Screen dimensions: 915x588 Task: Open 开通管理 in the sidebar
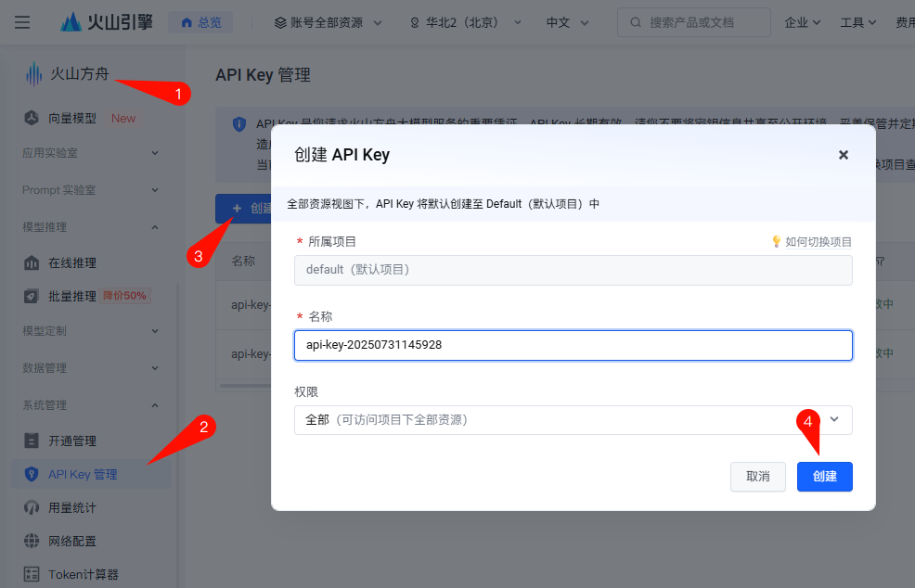tap(72, 441)
